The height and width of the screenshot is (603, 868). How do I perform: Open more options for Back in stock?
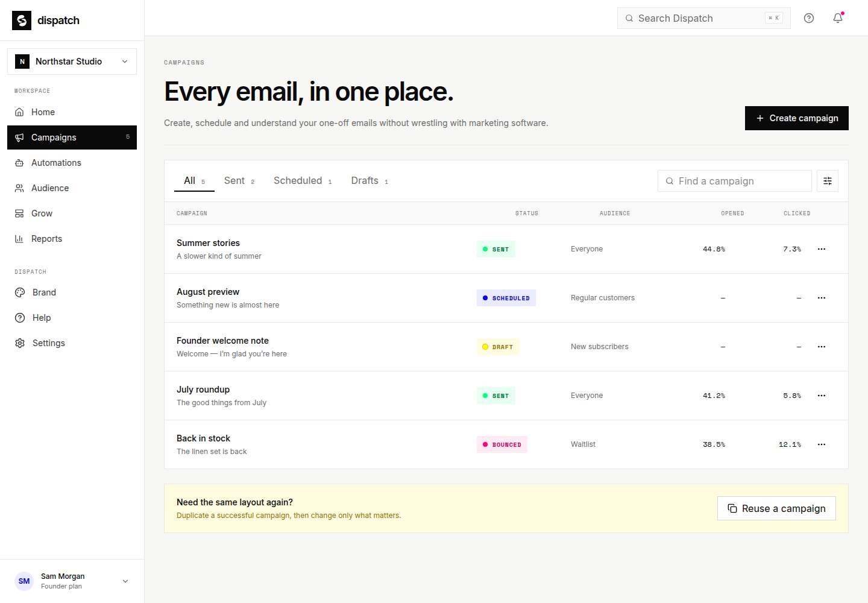coord(822,444)
